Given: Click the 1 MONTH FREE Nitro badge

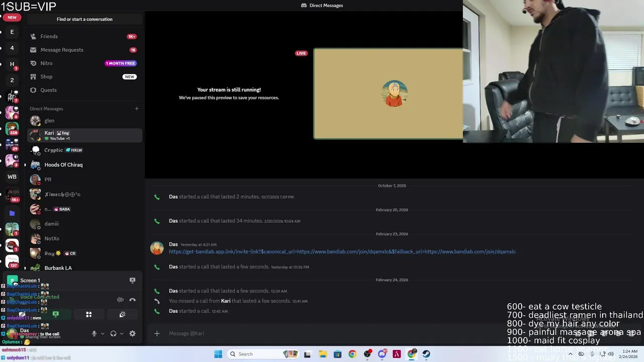Looking at the screenshot, I should pos(121,63).
